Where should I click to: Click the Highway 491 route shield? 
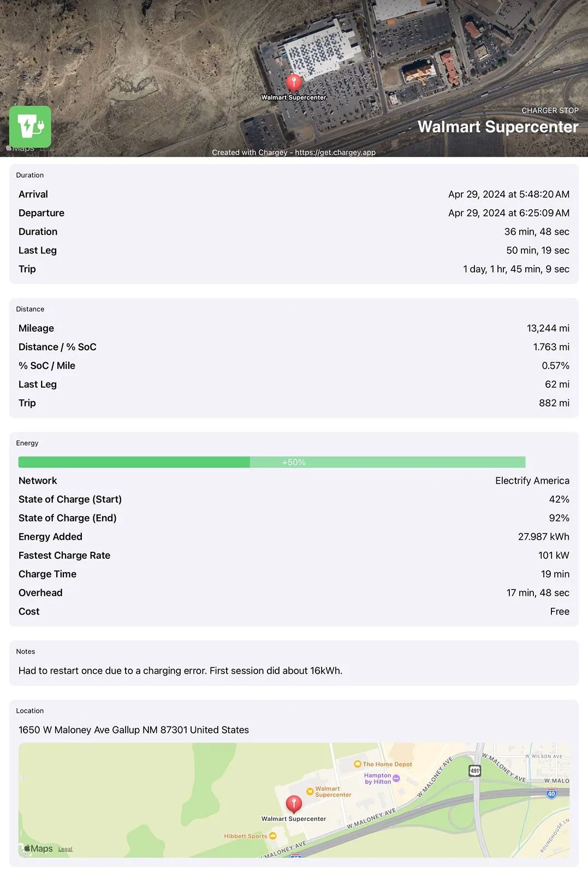[474, 771]
